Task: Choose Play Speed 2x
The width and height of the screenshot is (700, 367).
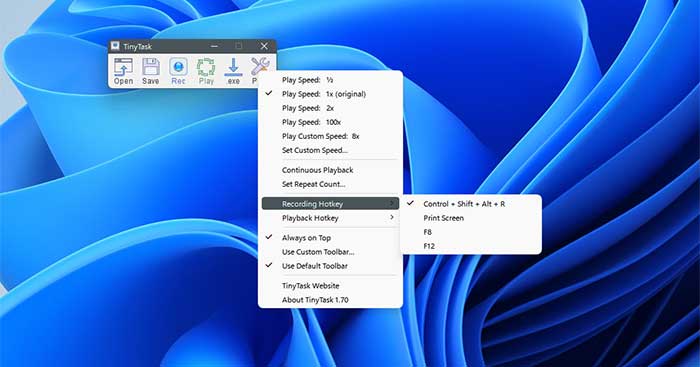Action: (330, 108)
